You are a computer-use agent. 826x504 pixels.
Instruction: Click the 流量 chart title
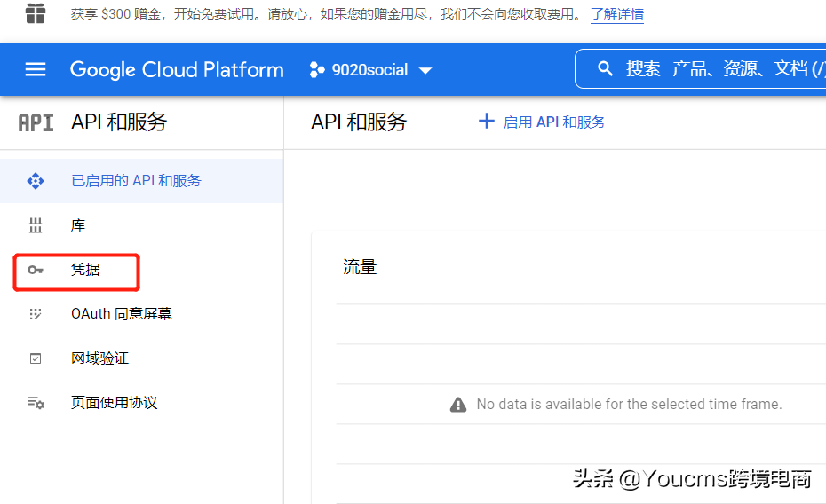360,267
